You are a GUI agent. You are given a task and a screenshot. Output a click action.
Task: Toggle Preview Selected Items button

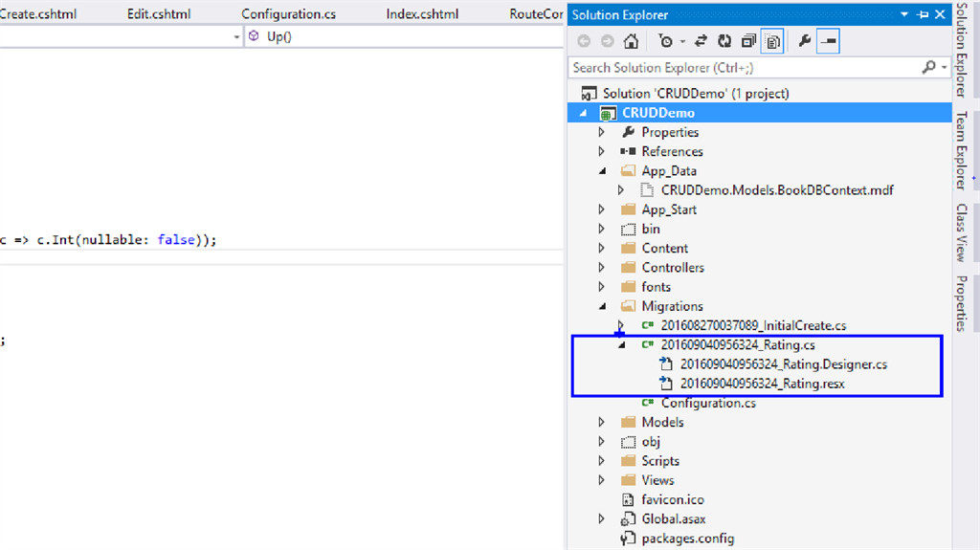click(828, 41)
